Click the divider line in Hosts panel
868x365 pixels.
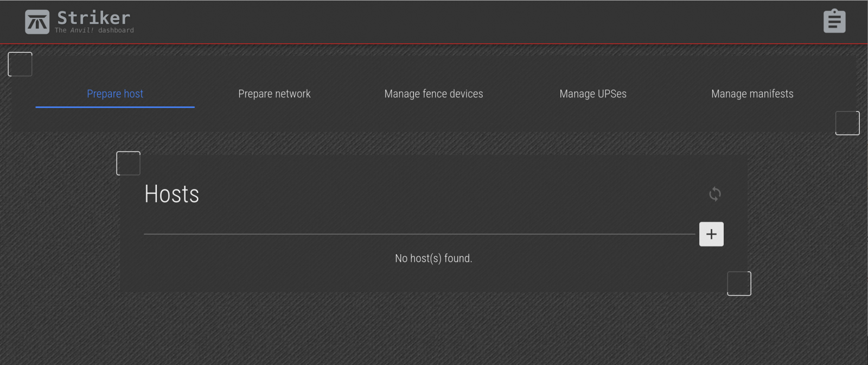pos(419,234)
